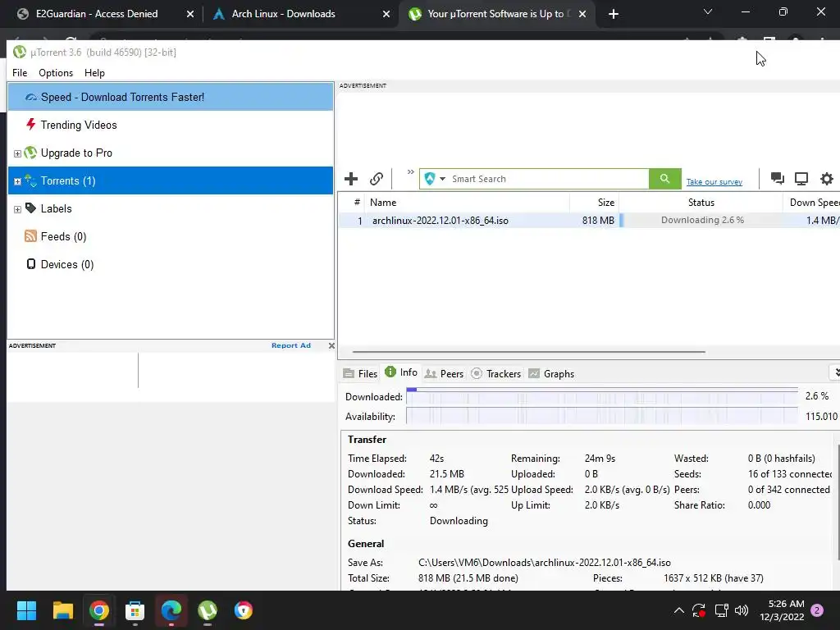Image resolution: width=840 pixels, height=630 pixels.
Task: Click the chat bubbles icon in toolbar
Action: point(778,178)
